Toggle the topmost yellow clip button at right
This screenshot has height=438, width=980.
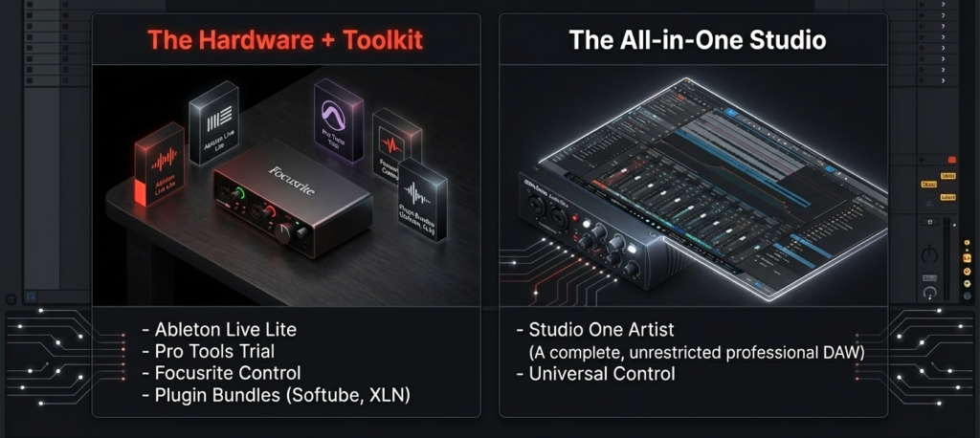point(947,177)
